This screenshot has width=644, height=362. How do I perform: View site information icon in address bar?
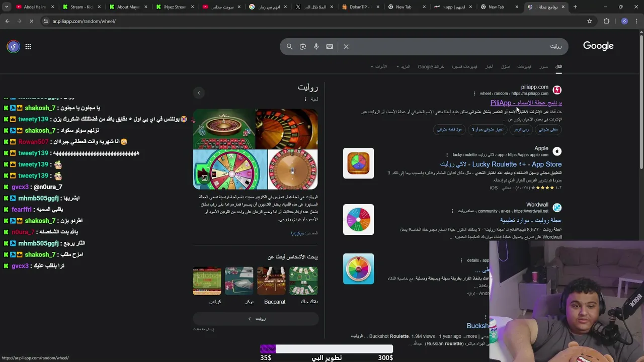pyautogui.click(x=46, y=21)
